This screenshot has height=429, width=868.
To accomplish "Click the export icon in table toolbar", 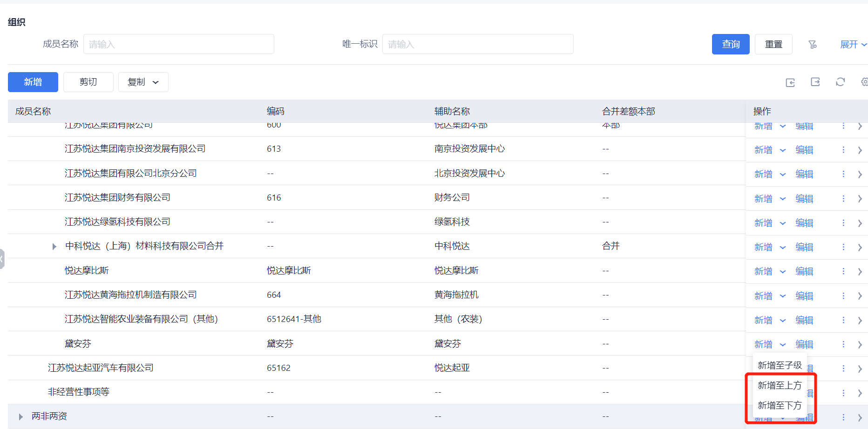I will (815, 82).
